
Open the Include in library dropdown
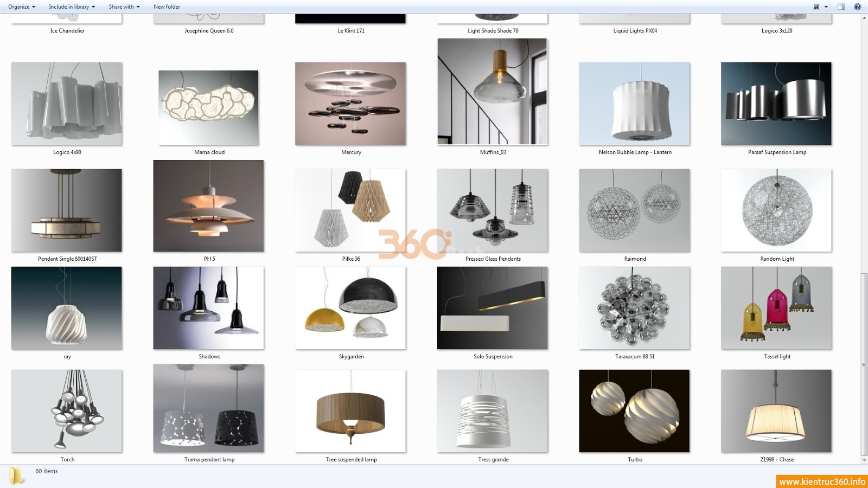pos(72,7)
